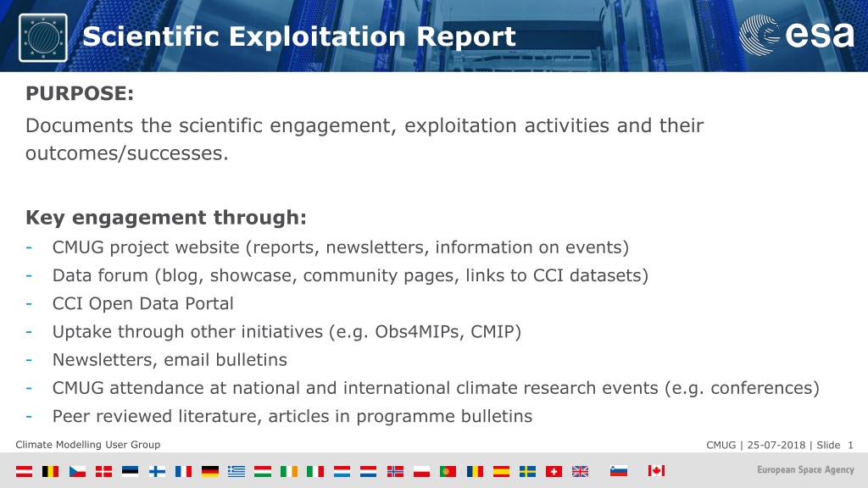Viewport: 868px width, 488px height.
Task: Click the CCI globe logo in header
Action: [43, 37]
